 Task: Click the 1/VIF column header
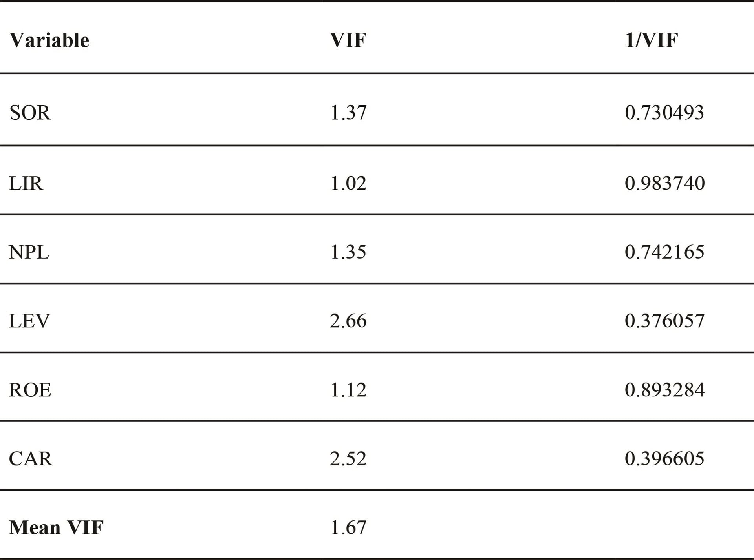(651, 40)
